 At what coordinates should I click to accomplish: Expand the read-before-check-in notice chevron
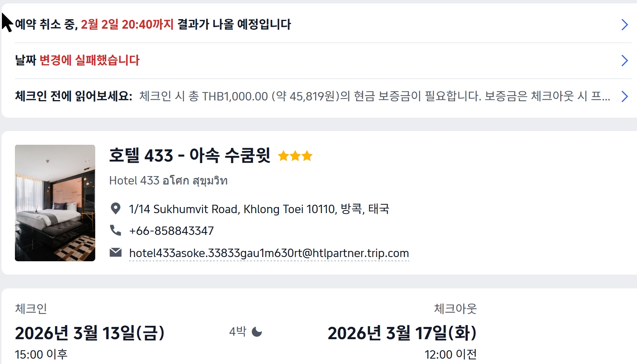(624, 96)
